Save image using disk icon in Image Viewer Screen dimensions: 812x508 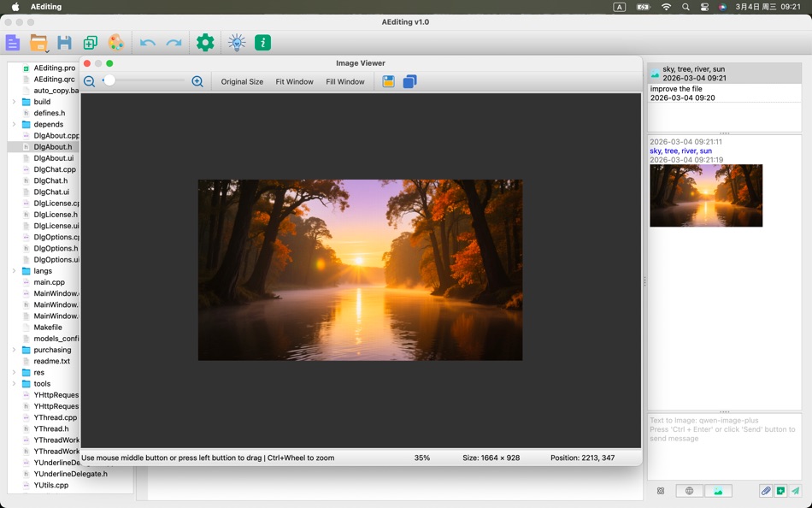tap(388, 81)
